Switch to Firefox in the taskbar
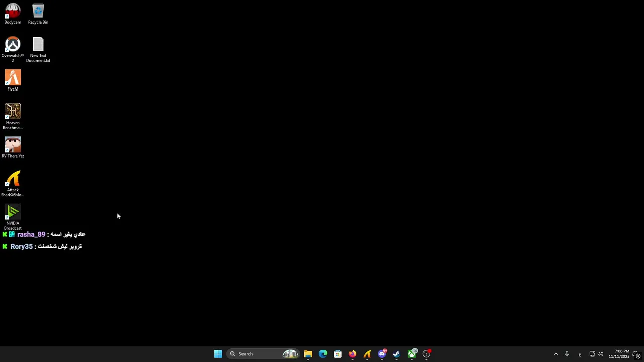Screen dimensions: 644x362 click(352, 354)
